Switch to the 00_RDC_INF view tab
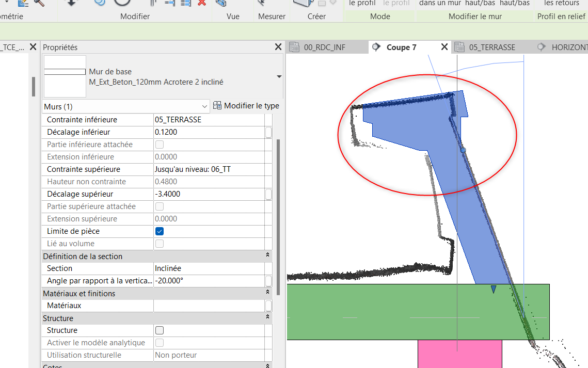This screenshot has width=588, height=368. [324, 47]
